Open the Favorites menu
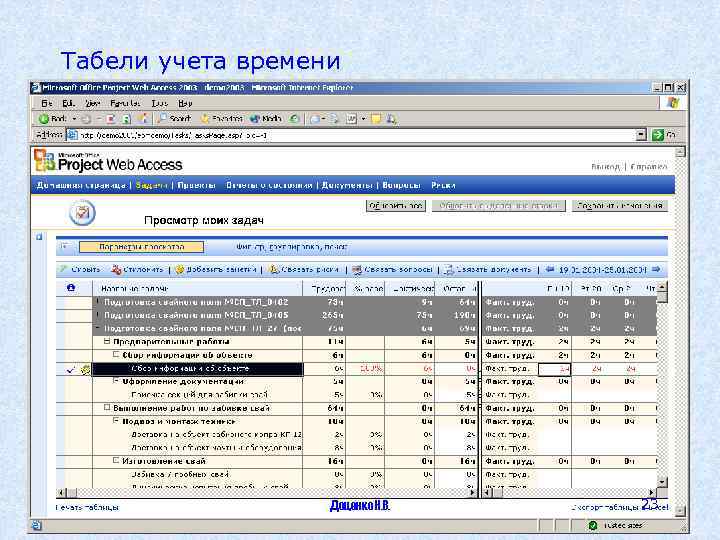The image size is (720, 540). (x=125, y=103)
